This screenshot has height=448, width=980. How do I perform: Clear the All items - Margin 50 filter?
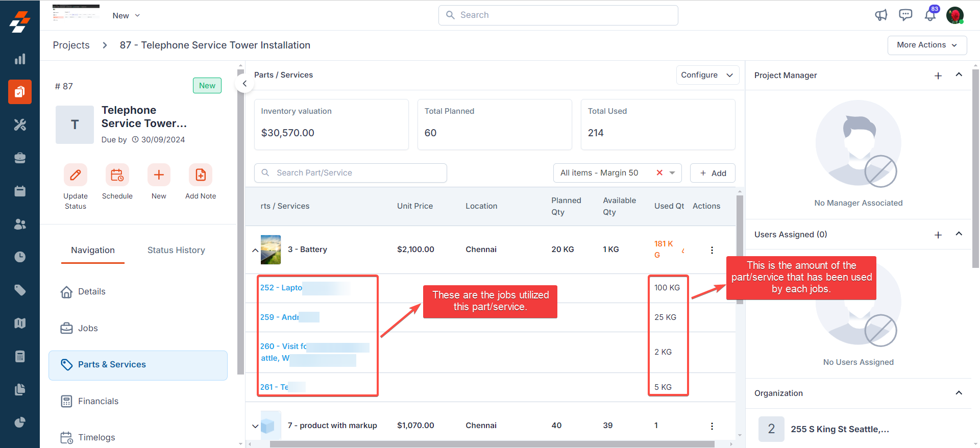coord(659,173)
